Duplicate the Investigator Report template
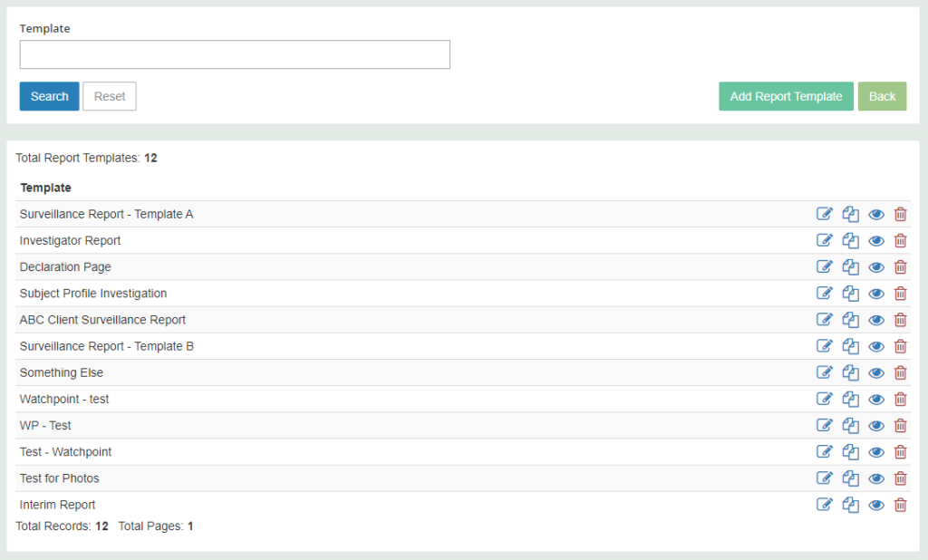 (x=850, y=240)
